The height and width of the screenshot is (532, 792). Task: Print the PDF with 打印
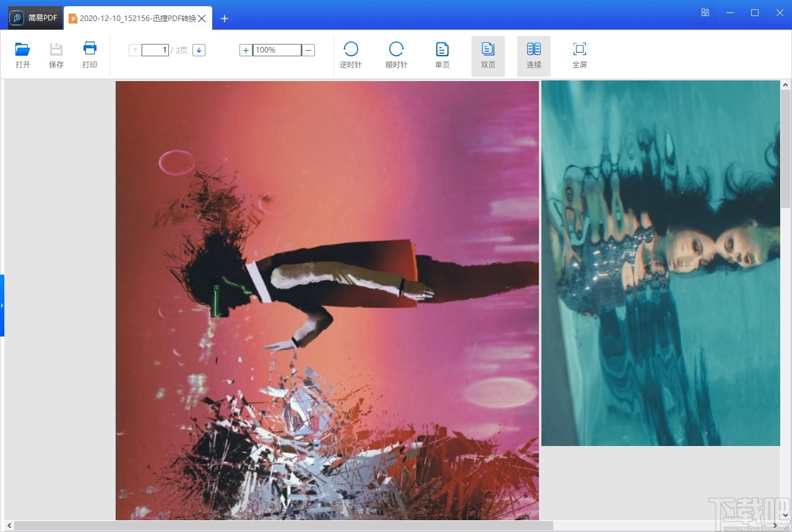[90, 55]
